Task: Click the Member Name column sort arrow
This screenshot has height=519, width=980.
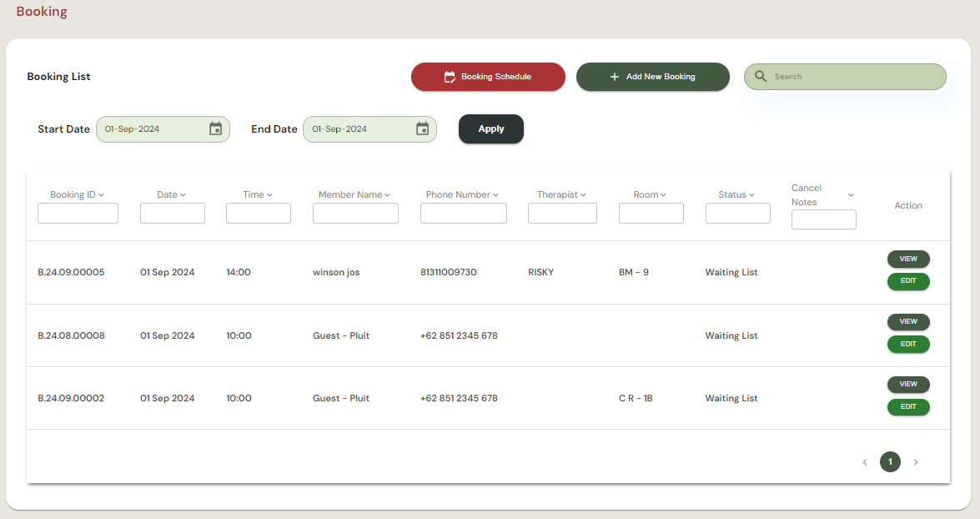Action: pos(388,195)
